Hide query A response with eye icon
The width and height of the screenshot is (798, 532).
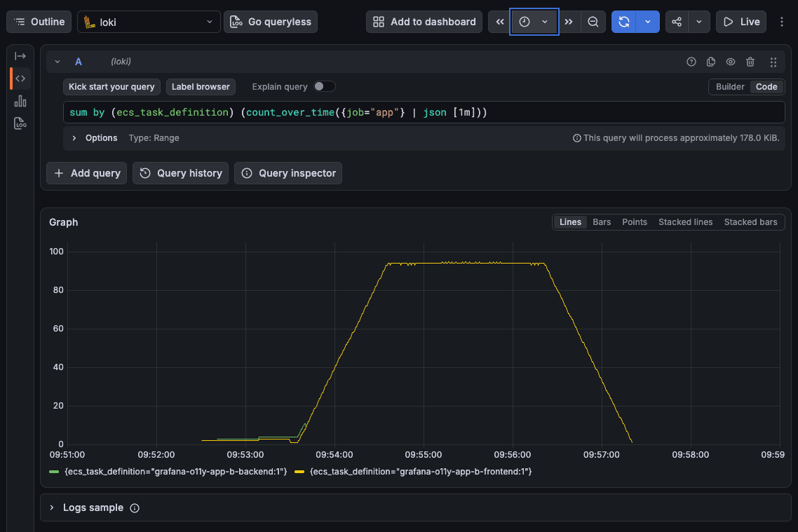(x=731, y=62)
